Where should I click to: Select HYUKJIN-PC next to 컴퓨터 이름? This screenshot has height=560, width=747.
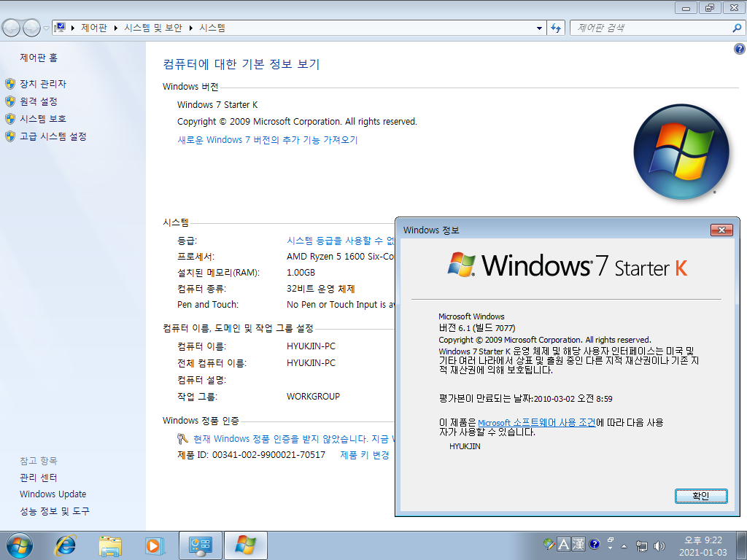[311, 346]
